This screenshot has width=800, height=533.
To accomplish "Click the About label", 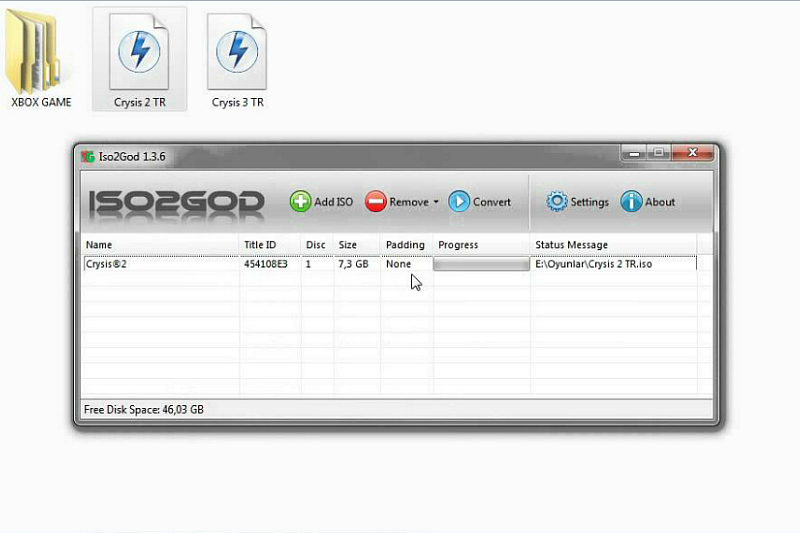I will pyautogui.click(x=660, y=202).
